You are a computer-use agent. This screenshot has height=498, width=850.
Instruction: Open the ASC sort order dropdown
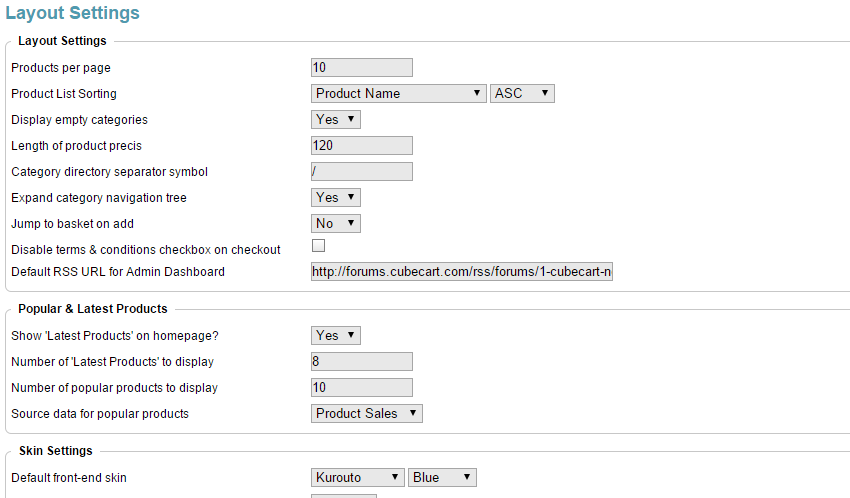[522, 93]
